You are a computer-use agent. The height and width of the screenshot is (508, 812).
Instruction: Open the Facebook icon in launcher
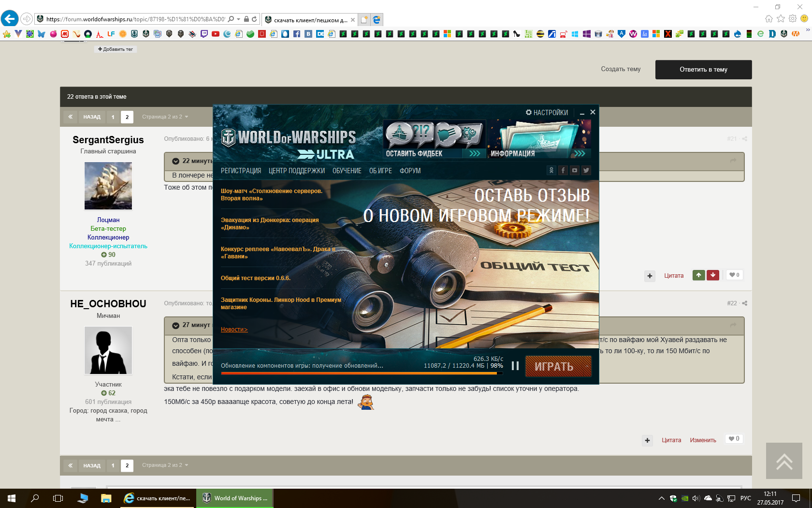pos(563,170)
